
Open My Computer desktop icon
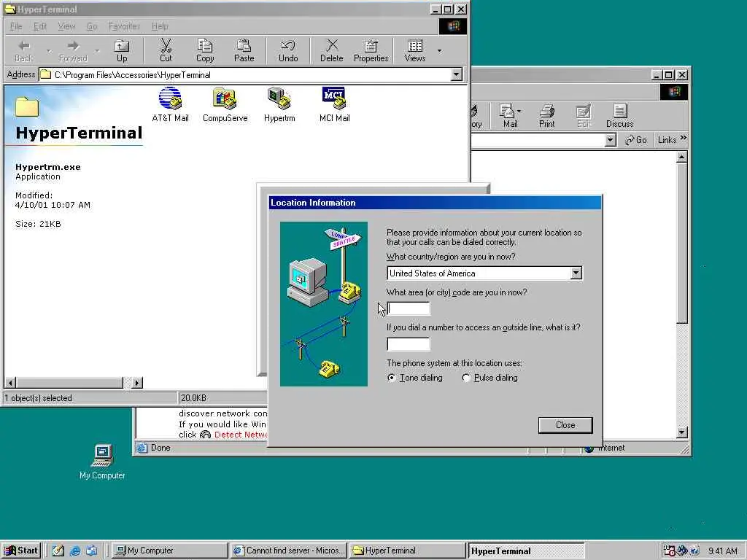pos(102,461)
